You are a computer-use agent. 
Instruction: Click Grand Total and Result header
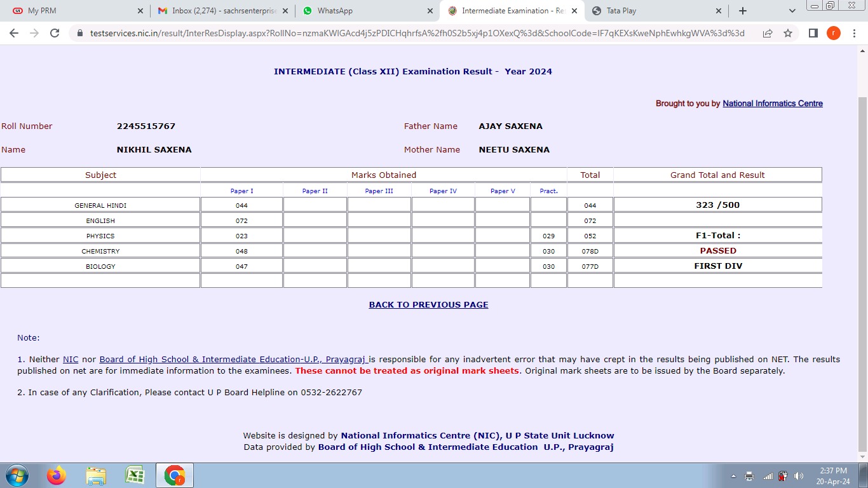pyautogui.click(x=717, y=175)
